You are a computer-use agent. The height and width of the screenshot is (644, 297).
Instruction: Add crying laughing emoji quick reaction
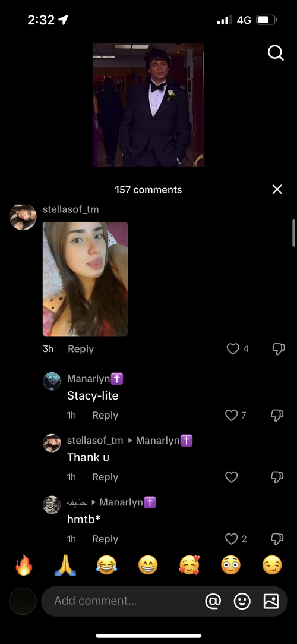[x=106, y=566]
